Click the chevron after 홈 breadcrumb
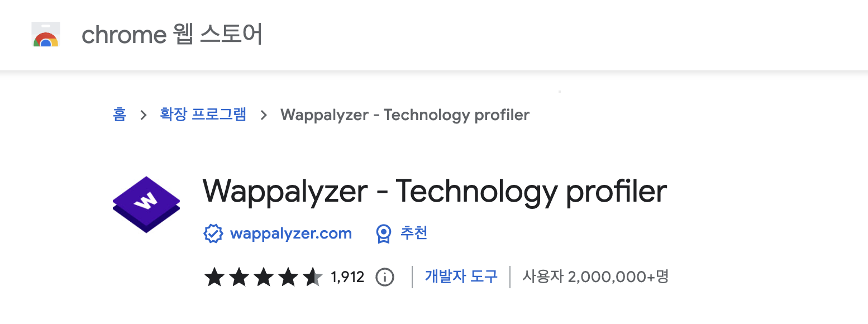 click(144, 115)
